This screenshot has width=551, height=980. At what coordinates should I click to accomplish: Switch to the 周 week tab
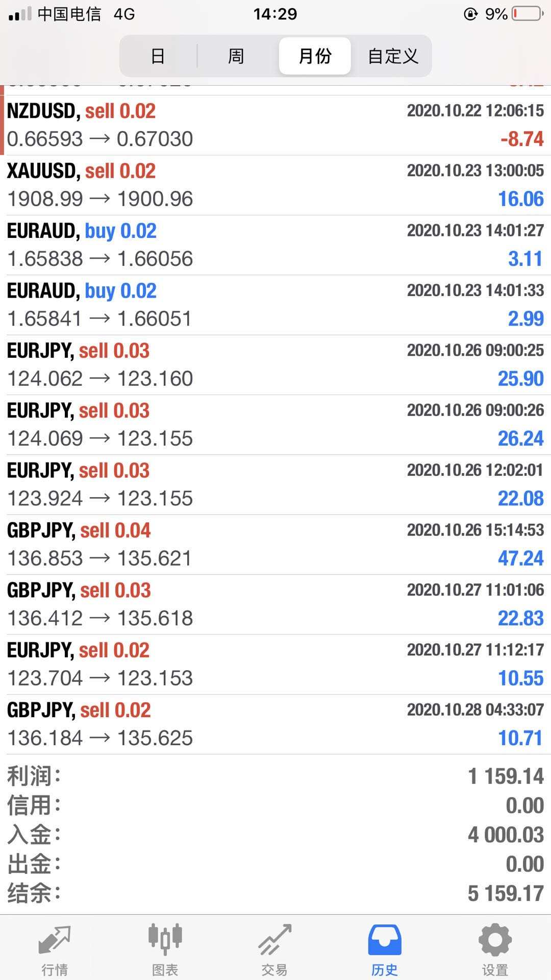click(x=236, y=56)
